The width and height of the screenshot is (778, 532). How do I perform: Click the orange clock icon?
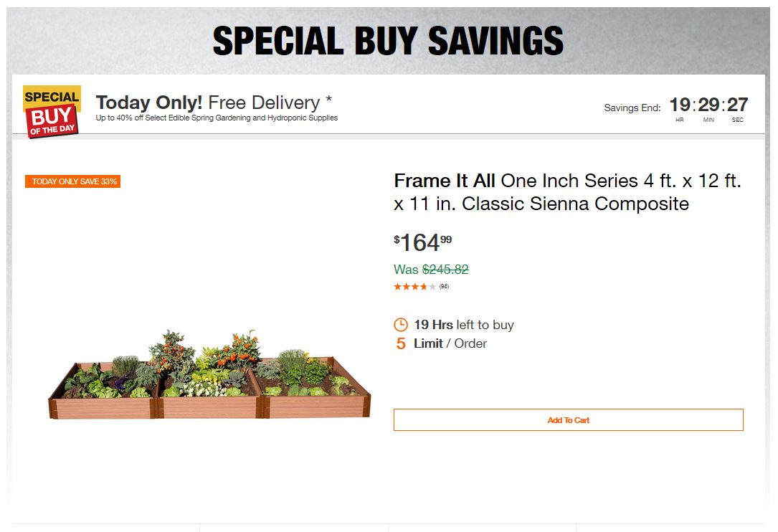[401, 325]
